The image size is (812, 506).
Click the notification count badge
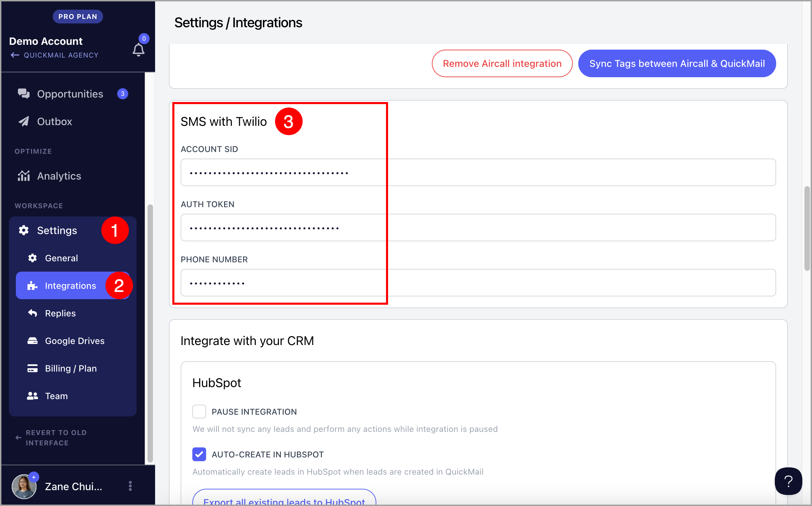pos(144,39)
